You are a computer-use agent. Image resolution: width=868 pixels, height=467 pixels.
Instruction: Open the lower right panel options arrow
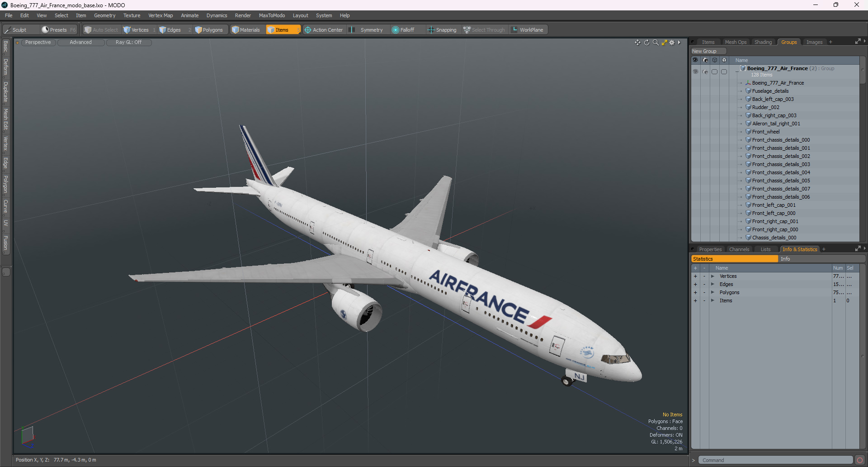tap(864, 248)
